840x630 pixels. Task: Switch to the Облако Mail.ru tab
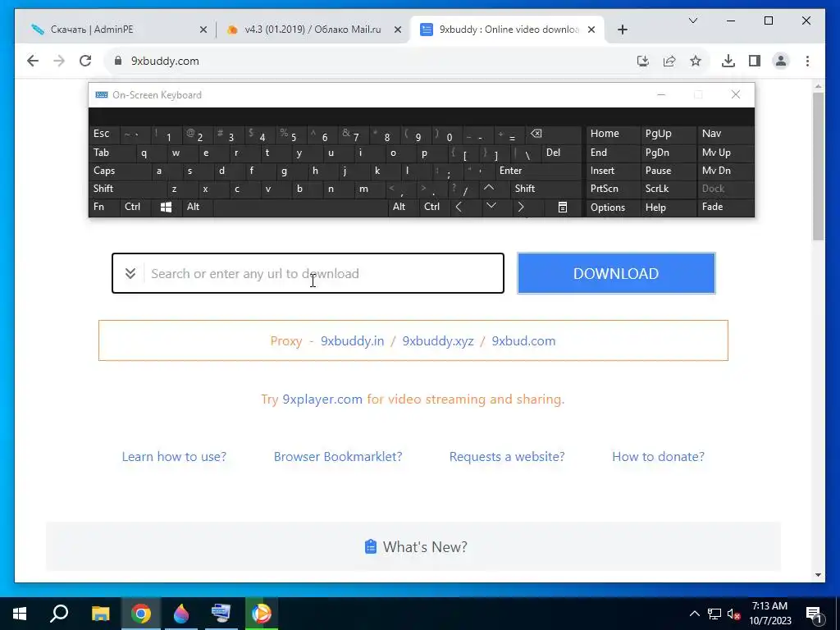point(313,30)
